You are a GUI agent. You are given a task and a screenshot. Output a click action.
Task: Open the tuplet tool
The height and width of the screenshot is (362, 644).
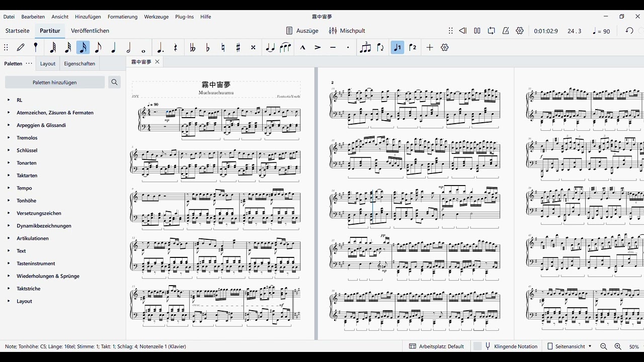(365, 47)
